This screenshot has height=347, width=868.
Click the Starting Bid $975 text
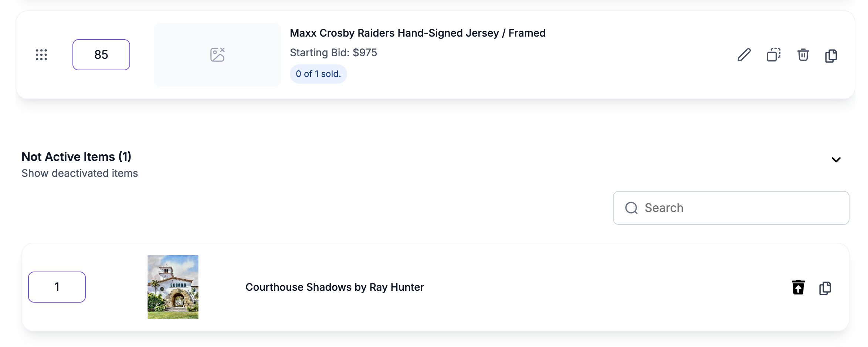pos(333,53)
